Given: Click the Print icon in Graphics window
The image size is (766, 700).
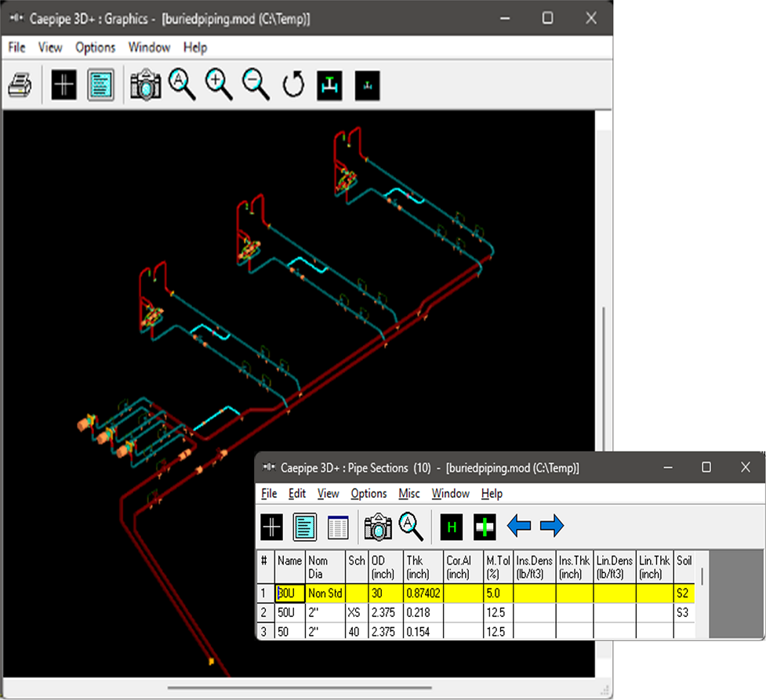Looking at the screenshot, I should pyautogui.click(x=20, y=85).
